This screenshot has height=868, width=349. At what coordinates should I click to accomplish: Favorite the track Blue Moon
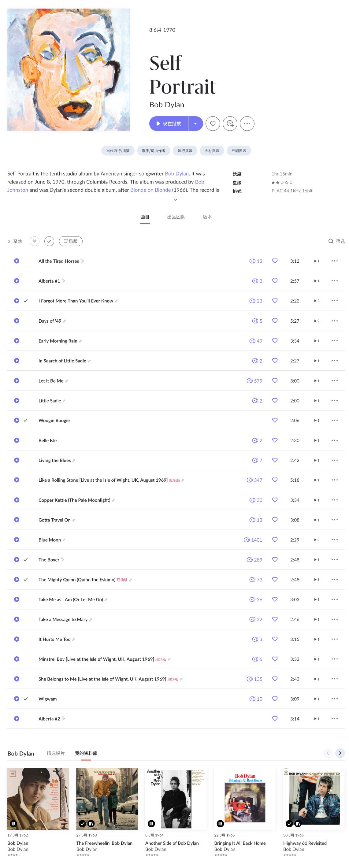click(x=275, y=540)
